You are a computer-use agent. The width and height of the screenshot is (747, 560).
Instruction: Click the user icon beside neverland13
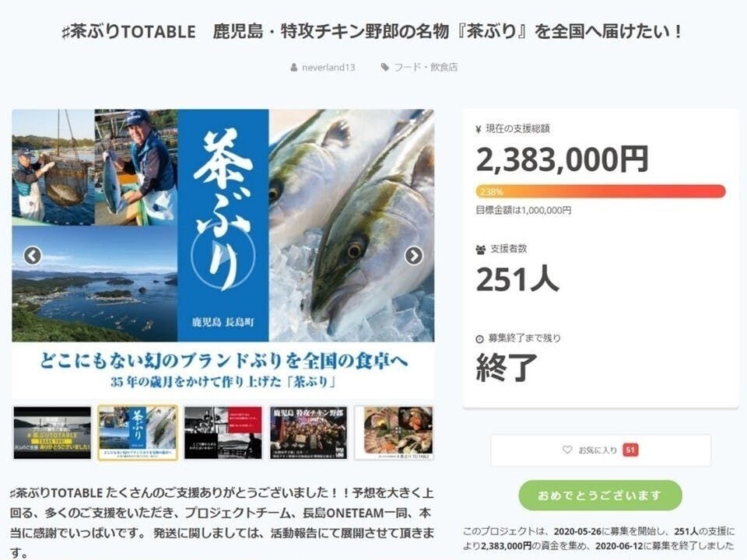point(294,68)
